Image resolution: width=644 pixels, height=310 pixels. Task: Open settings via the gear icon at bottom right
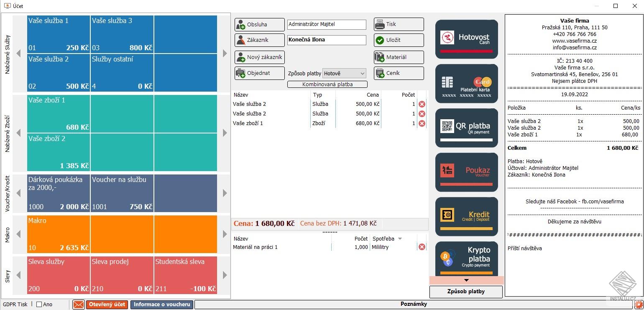[639, 305]
